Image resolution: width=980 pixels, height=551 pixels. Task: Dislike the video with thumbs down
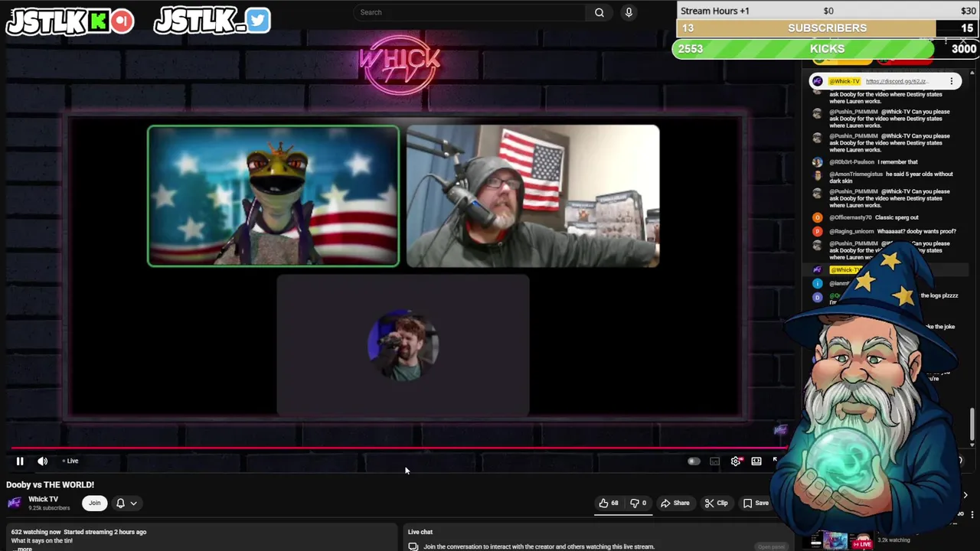638,503
